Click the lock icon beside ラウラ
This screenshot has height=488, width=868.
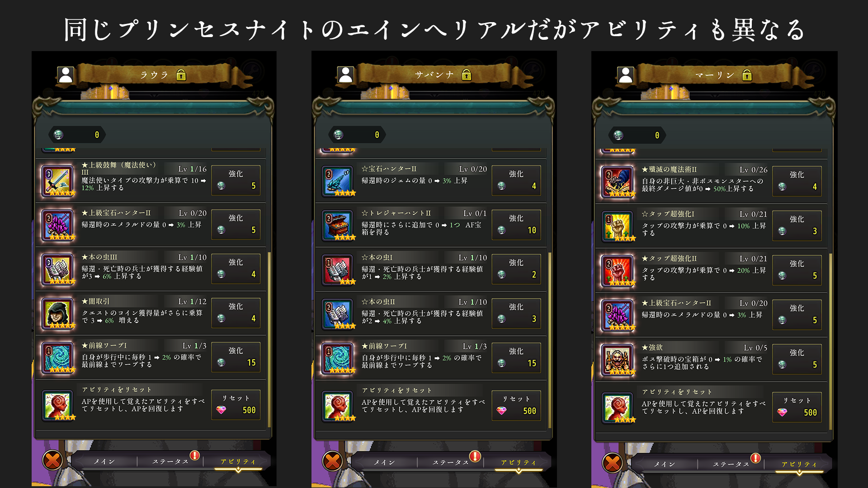(x=181, y=75)
